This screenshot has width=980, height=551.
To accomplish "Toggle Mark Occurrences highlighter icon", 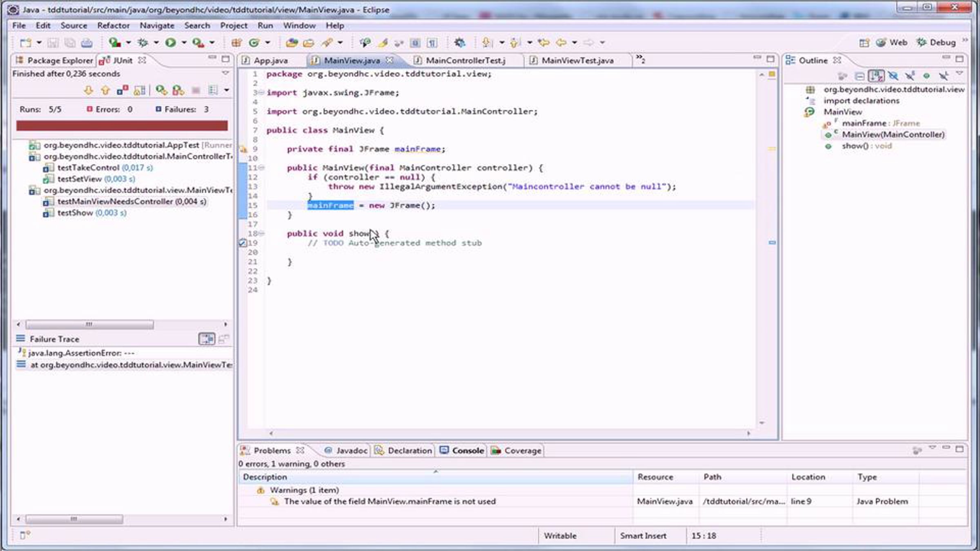I will click(x=383, y=42).
